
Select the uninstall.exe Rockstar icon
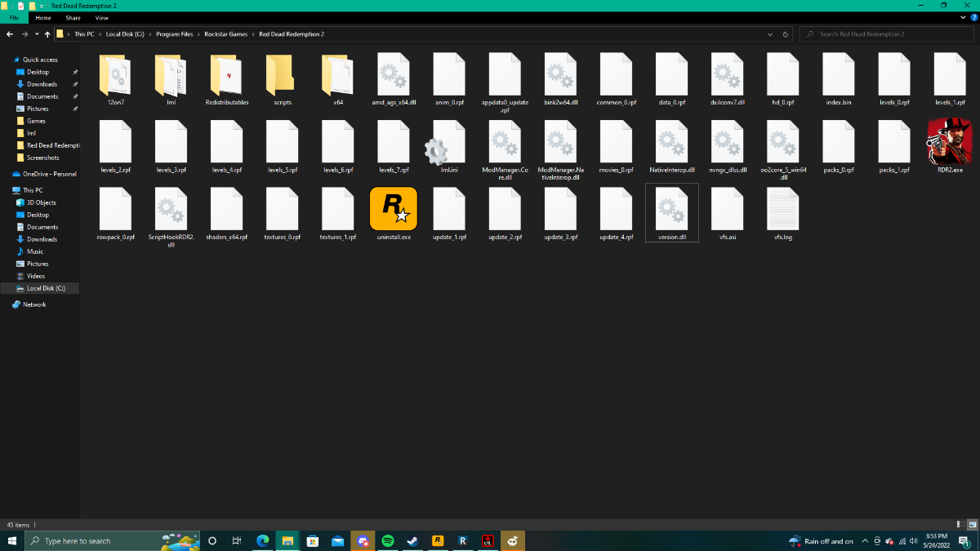point(394,209)
